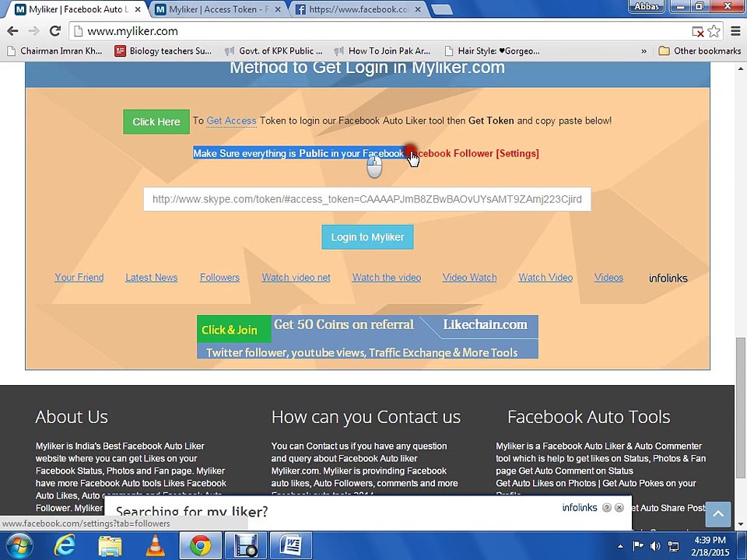Click the Facebook Auto Tools heading
747x560 pixels.
[x=589, y=417]
